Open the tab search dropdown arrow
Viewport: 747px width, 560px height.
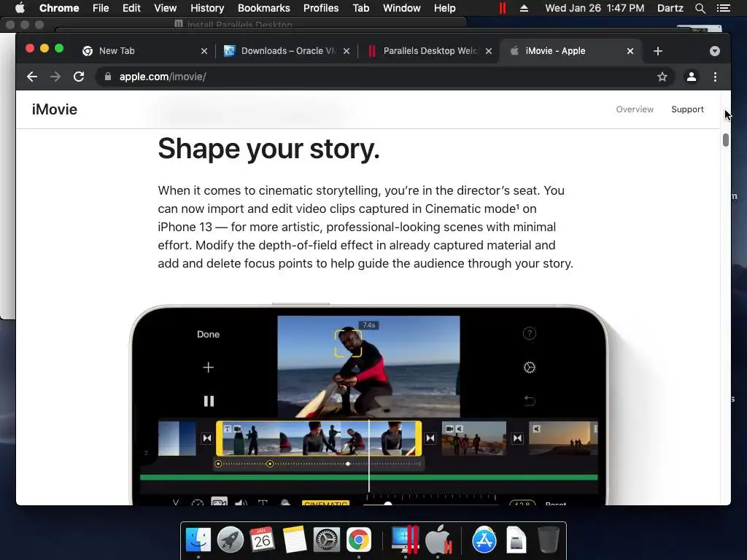[715, 51]
